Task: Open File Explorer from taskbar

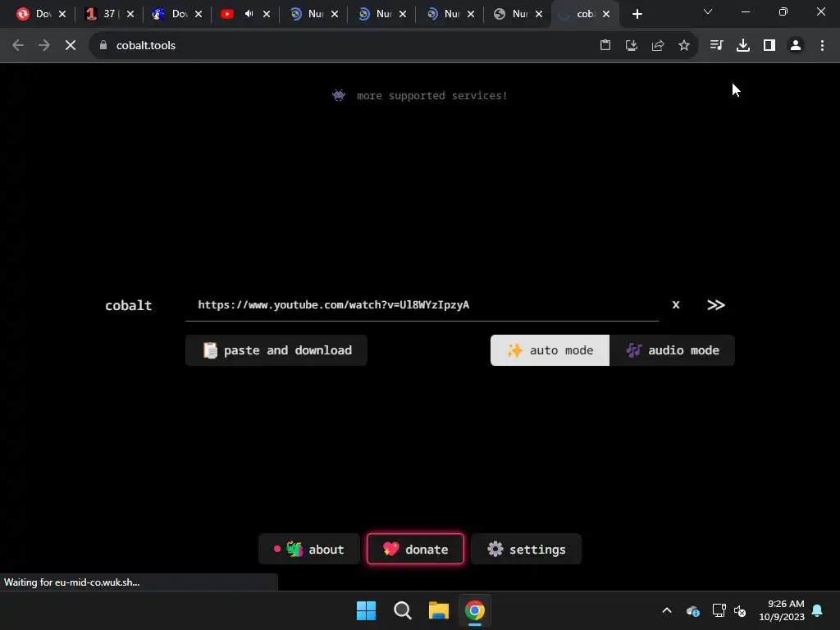Action: [438, 610]
